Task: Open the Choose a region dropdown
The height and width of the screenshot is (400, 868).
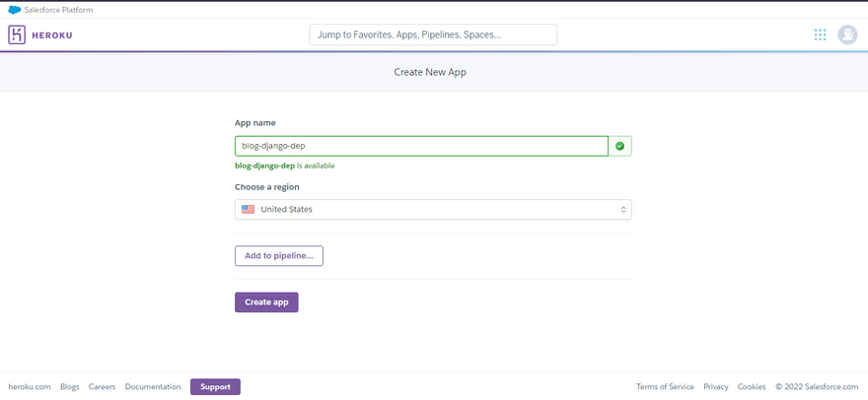Action: (x=433, y=210)
